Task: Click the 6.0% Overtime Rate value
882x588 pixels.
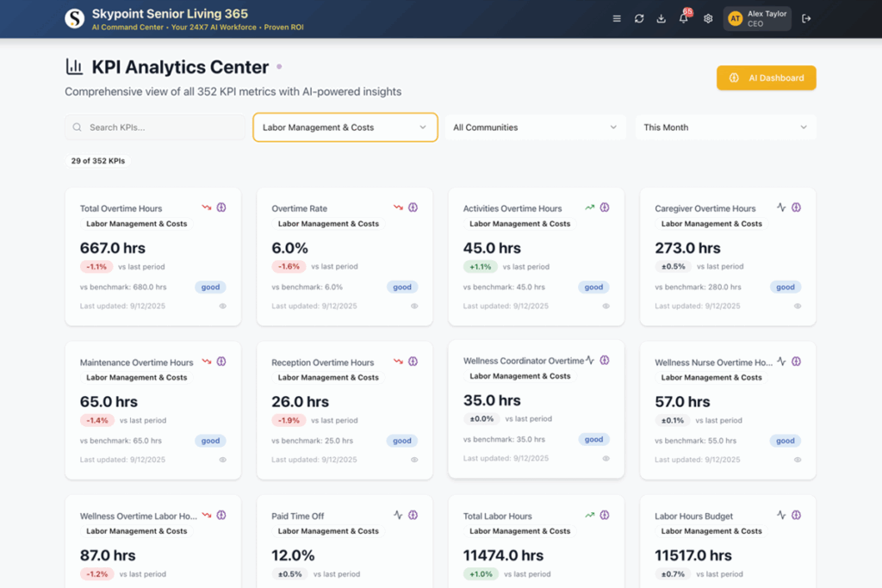Action: click(289, 248)
